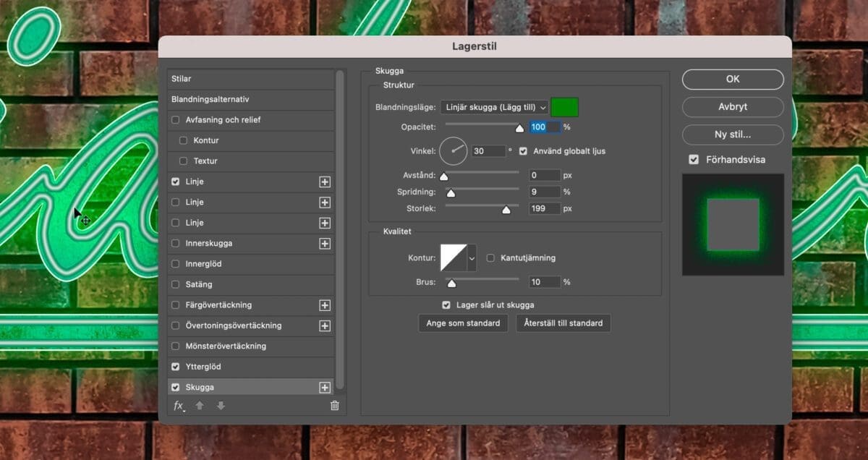Click plus icon beside Innerskugga

(x=325, y=244)
